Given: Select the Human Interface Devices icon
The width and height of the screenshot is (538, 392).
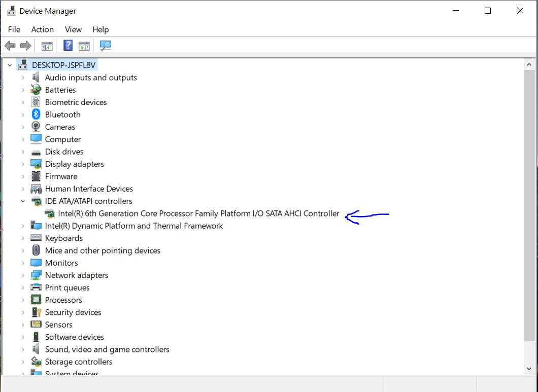Looking at the screenshot, I should click(36, 189).
